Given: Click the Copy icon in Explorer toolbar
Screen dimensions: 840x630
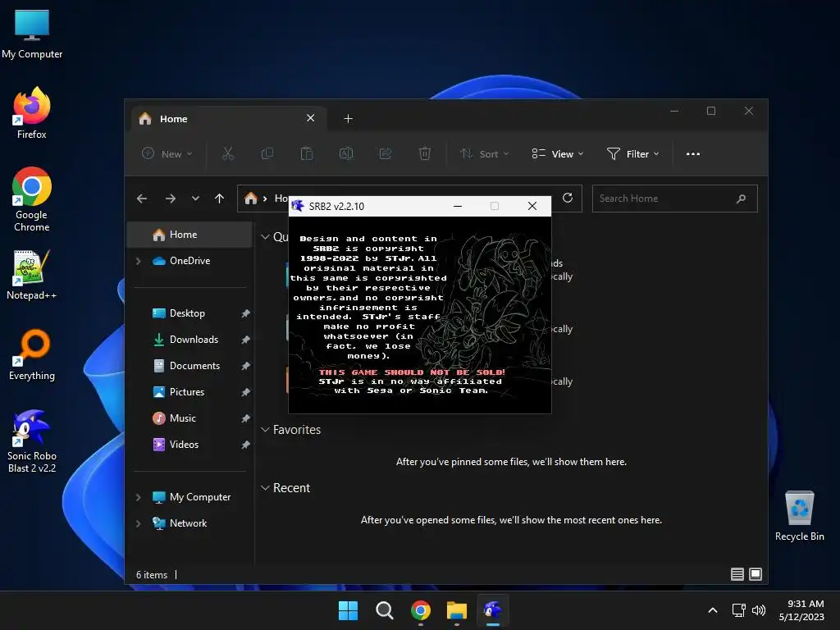Looking at the screenshot, I should click(x=267, y=153).
